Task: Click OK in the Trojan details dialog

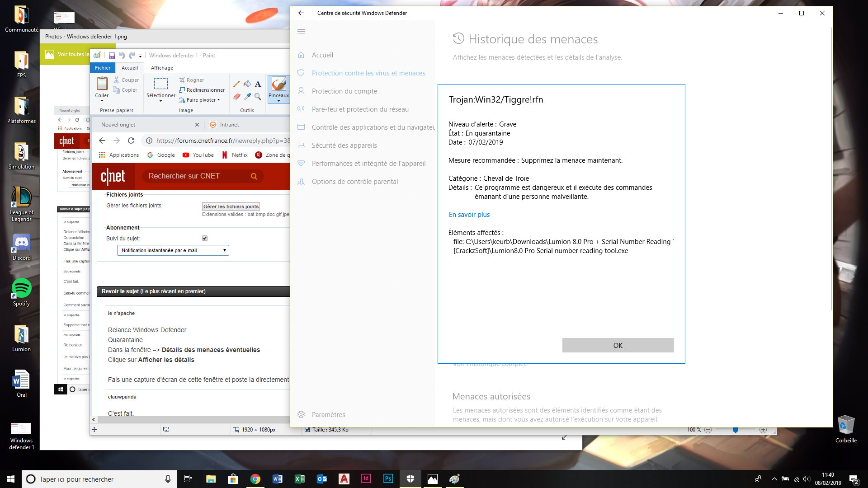Action: click(618, 345)
